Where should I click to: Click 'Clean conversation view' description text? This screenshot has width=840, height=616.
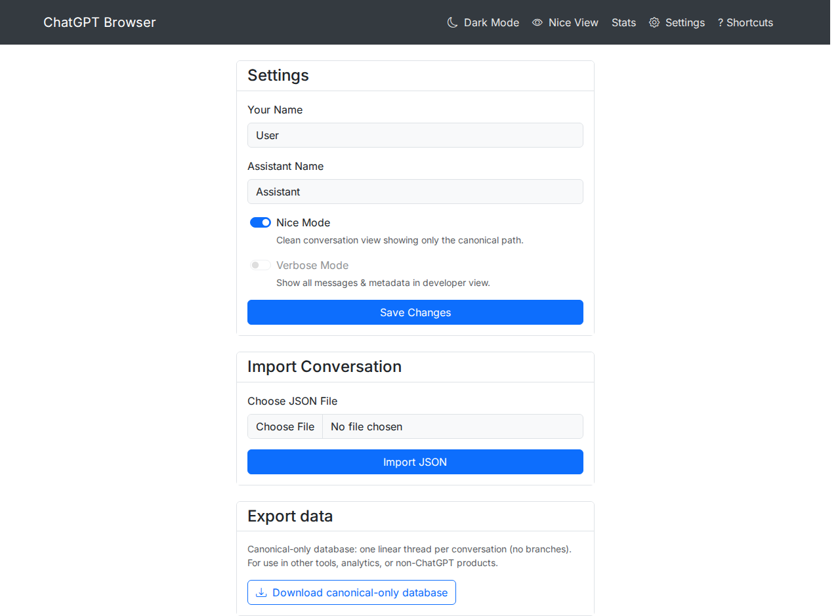click(400, 240)
